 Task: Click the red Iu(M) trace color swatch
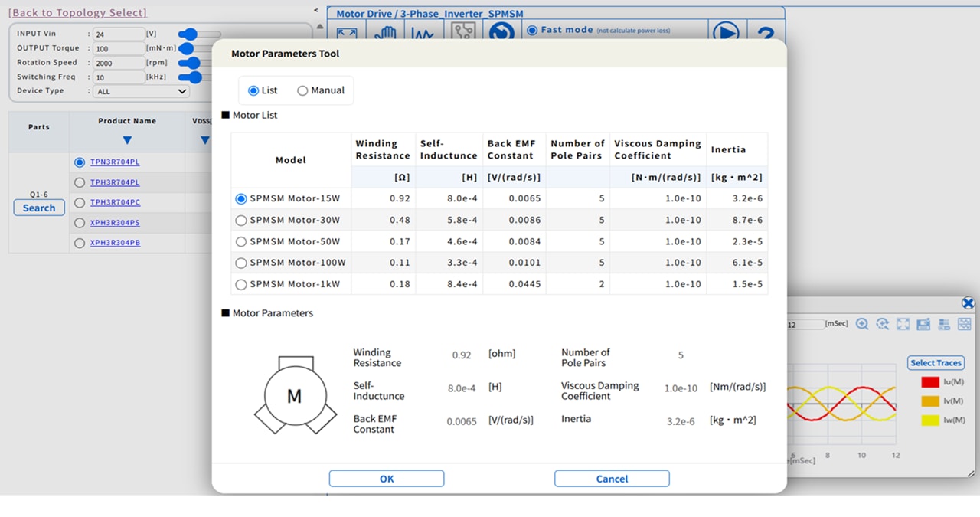930,381
